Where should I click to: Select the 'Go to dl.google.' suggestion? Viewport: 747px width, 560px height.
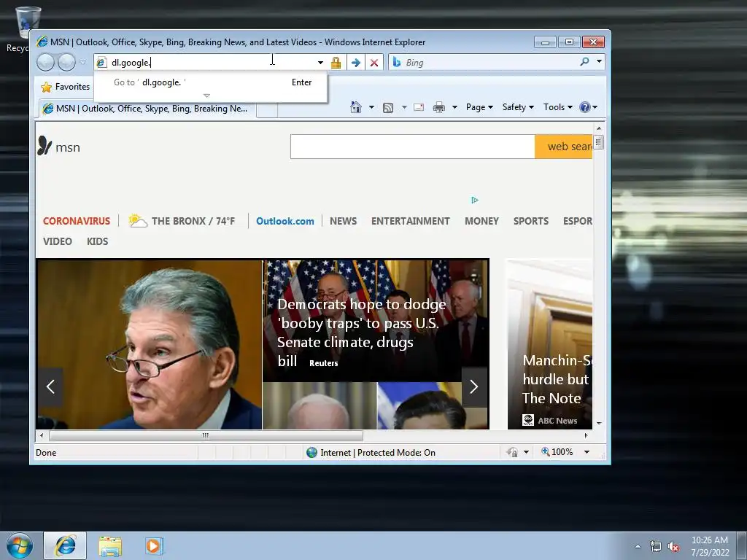click(x=211, y=82)
